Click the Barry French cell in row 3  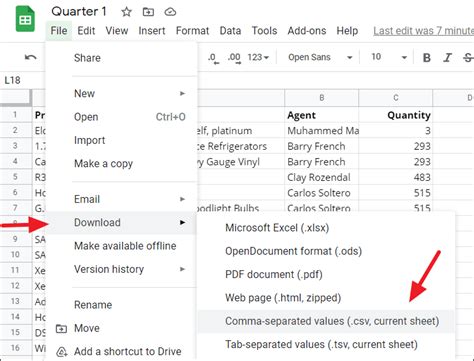pyautogui.click(x=322, y=146)
